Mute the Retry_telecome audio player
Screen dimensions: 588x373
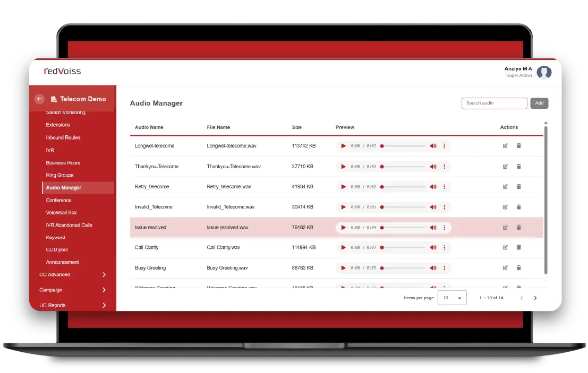433,187
